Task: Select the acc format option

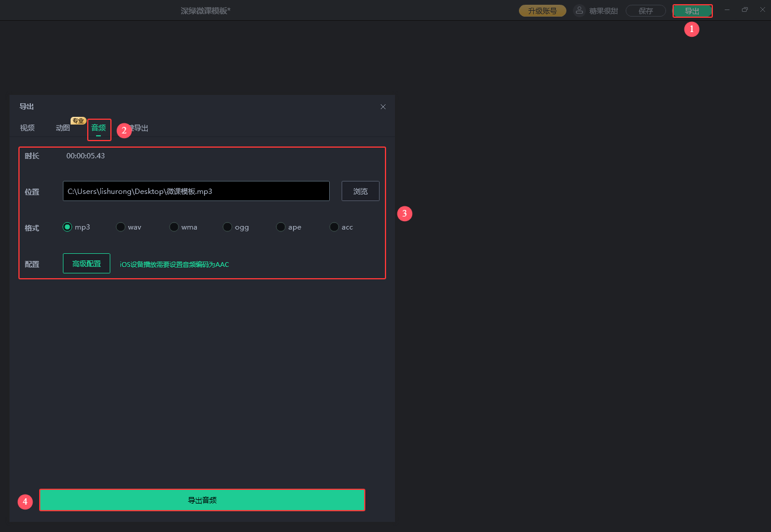Action: 334,227
